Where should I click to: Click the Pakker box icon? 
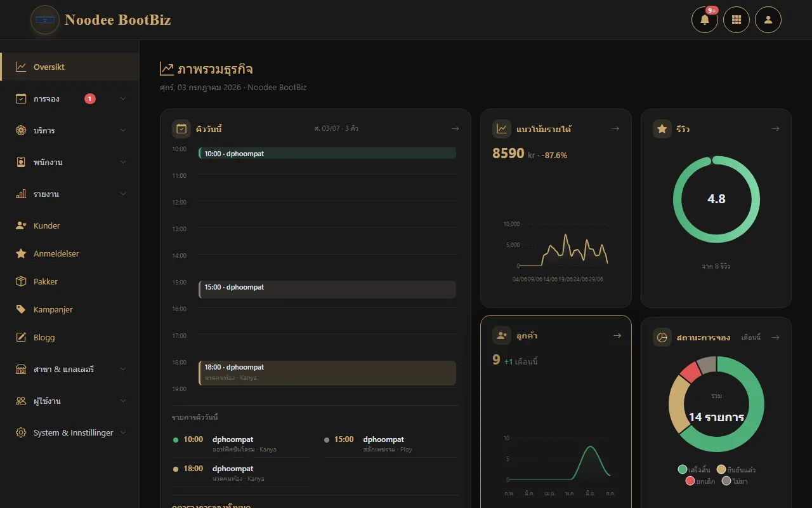pos(21,281)
